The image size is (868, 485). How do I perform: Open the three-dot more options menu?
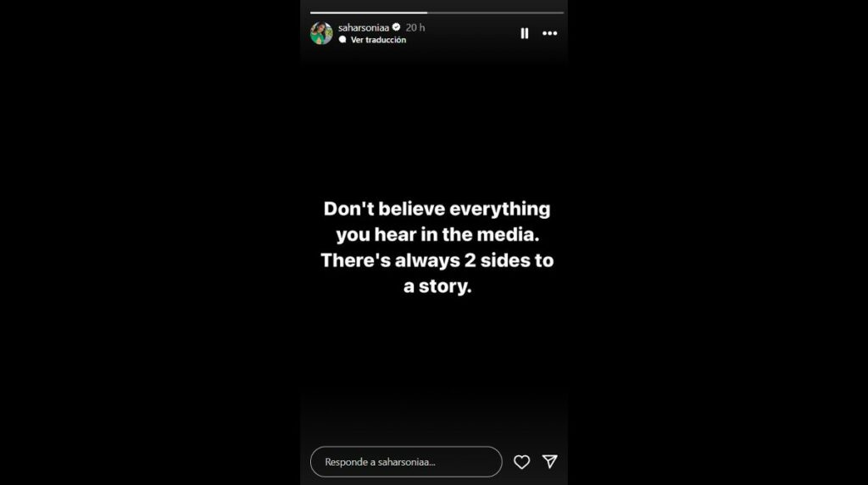[549, 33]
